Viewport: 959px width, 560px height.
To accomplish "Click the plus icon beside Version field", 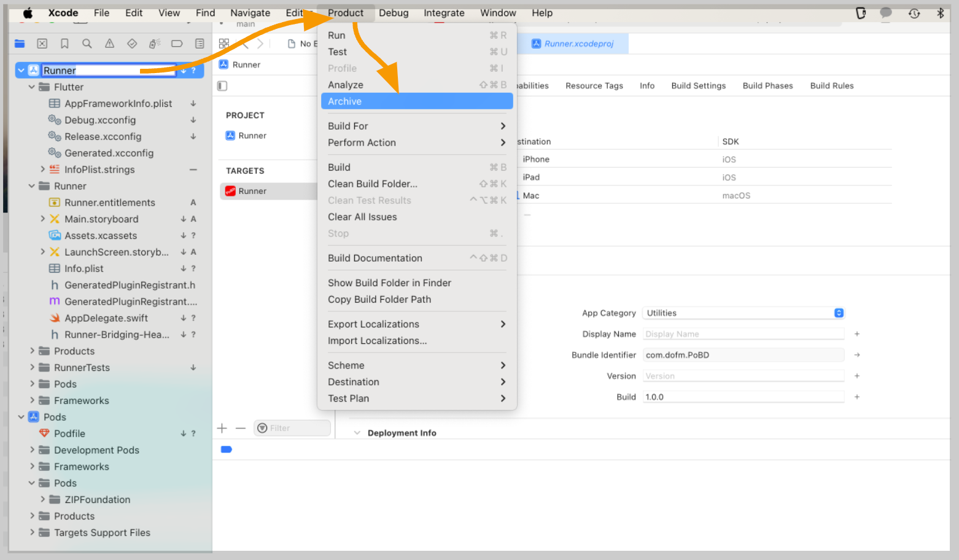I will 857,376.
